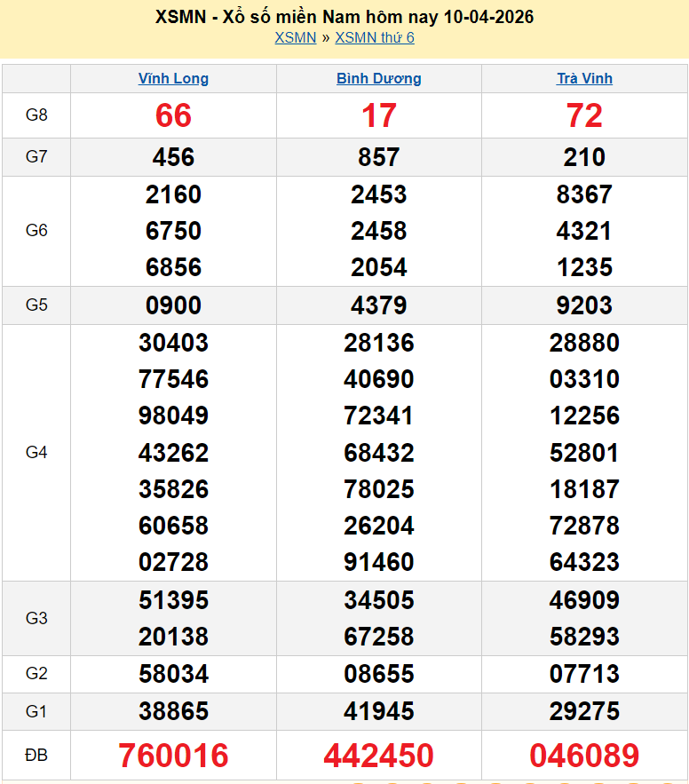Viewport: 689px width, 784px height.
Task: Click Bình Dương G8 number 17
Action: [378, 115]
